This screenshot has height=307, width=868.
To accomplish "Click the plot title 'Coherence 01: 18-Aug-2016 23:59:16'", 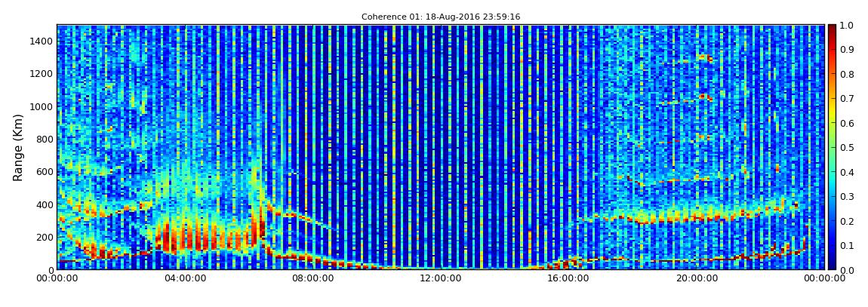I will 441,17.
